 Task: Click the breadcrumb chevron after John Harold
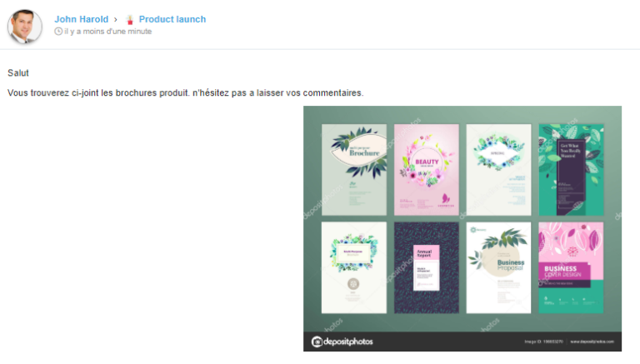point(116,20)
